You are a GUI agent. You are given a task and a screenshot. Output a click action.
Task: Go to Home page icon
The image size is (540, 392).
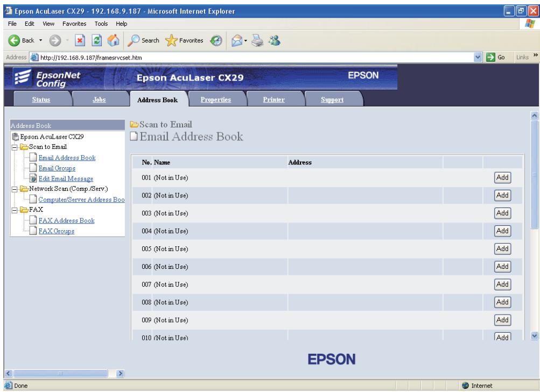pos(113,40)
